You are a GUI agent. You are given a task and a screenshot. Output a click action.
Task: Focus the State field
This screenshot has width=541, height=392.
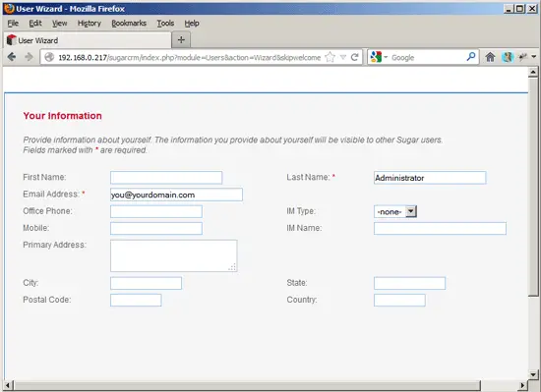(409, 283)
